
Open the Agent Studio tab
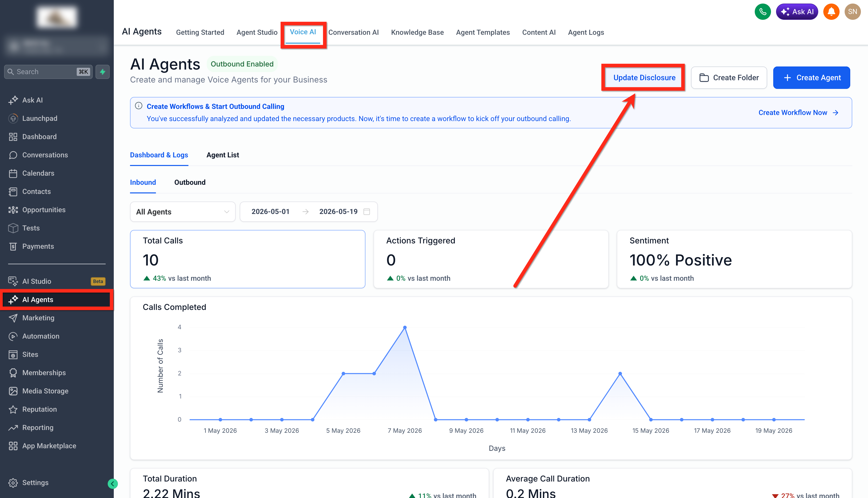click(x=256, y=32)
